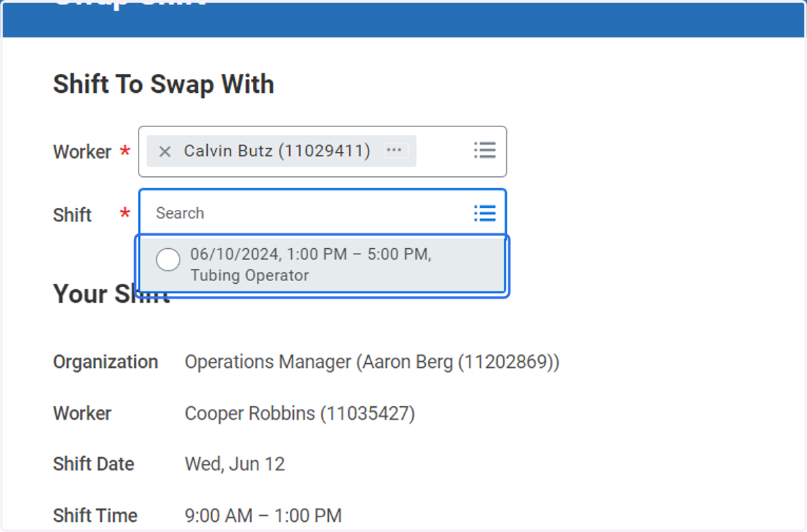Click Cooper Robbins (11035427) worker value

pos(300,413)
